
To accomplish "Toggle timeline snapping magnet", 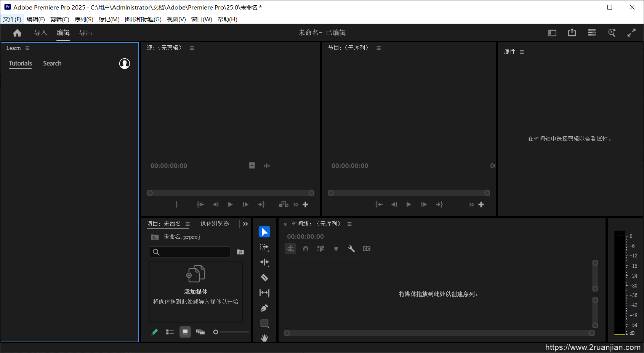I will click(x=306, y=249).
